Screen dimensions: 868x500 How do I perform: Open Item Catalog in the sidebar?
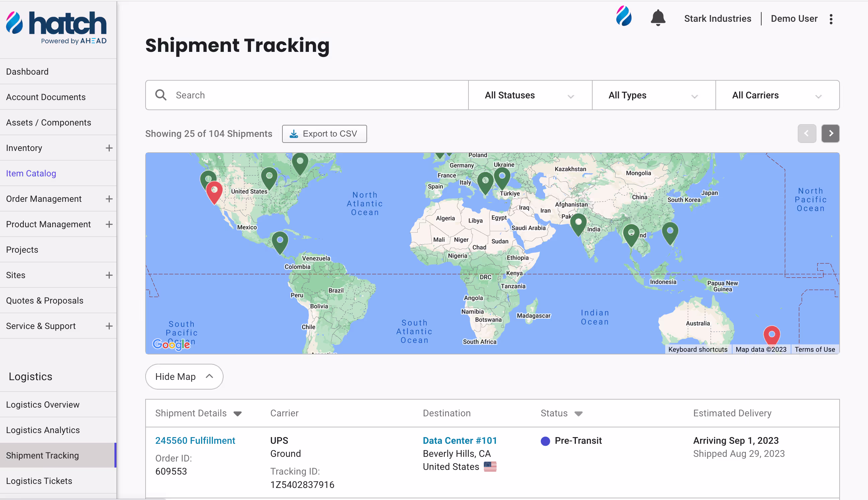(31, 173)
